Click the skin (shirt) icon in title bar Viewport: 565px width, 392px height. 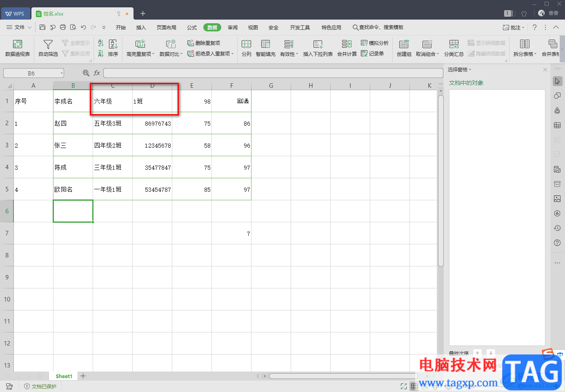pos(524,13)
